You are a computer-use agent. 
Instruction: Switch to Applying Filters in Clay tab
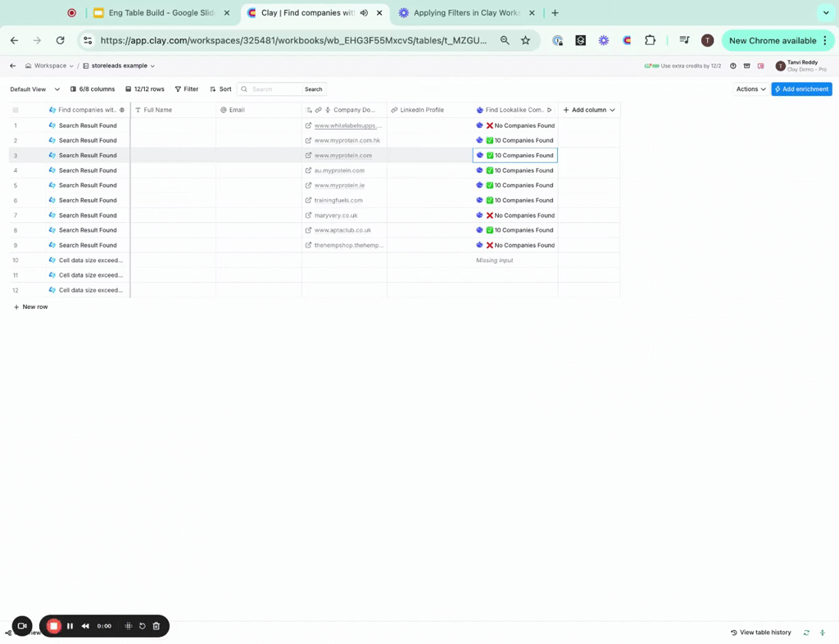point(465,13)
